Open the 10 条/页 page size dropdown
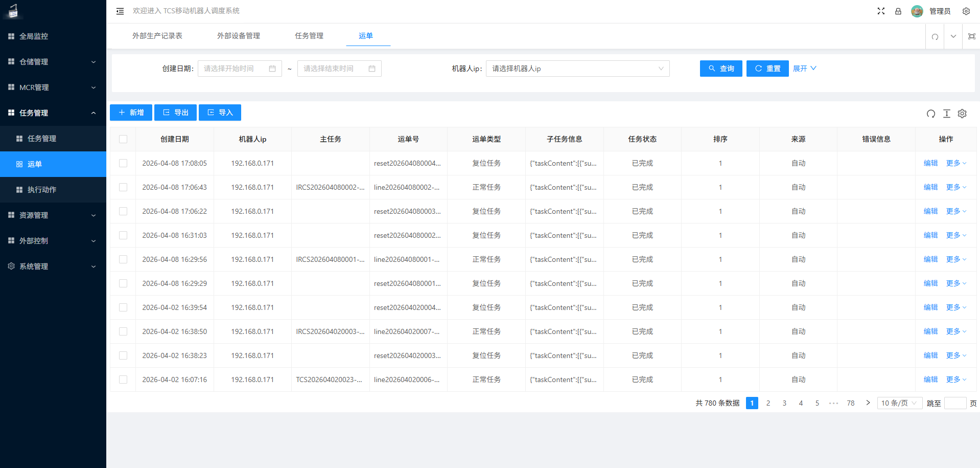Image resolution: width=980 pixels, height=468 pixels. point(900,403)
